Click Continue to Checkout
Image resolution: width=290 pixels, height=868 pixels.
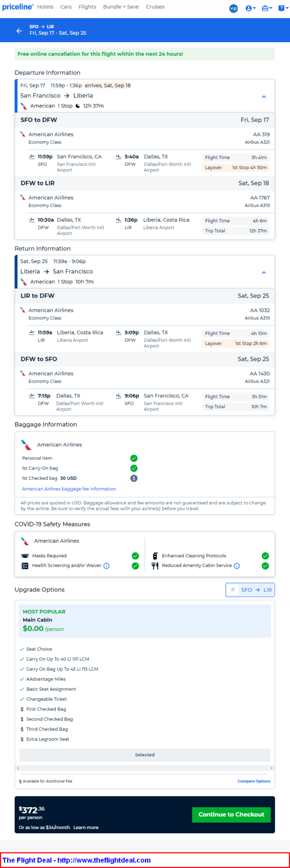(231, 814)
